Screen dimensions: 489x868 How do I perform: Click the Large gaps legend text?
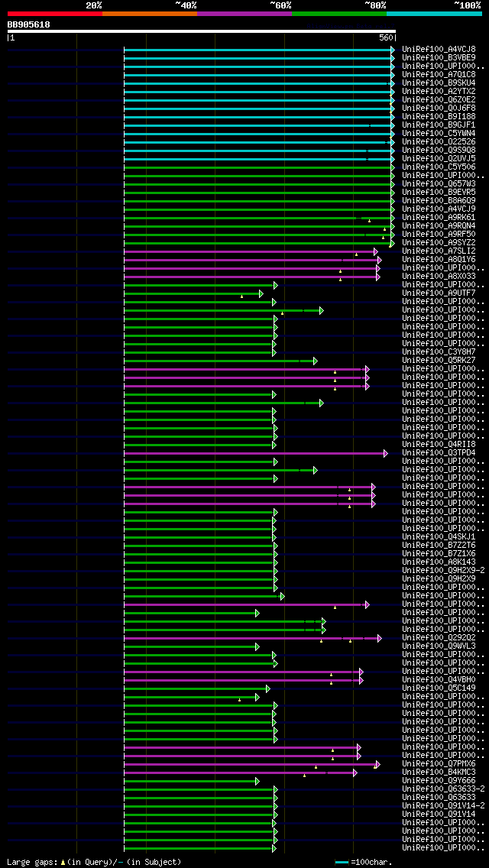point(93,862)
